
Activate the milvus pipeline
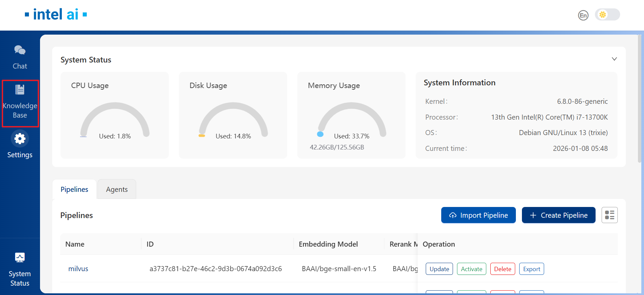471,269
